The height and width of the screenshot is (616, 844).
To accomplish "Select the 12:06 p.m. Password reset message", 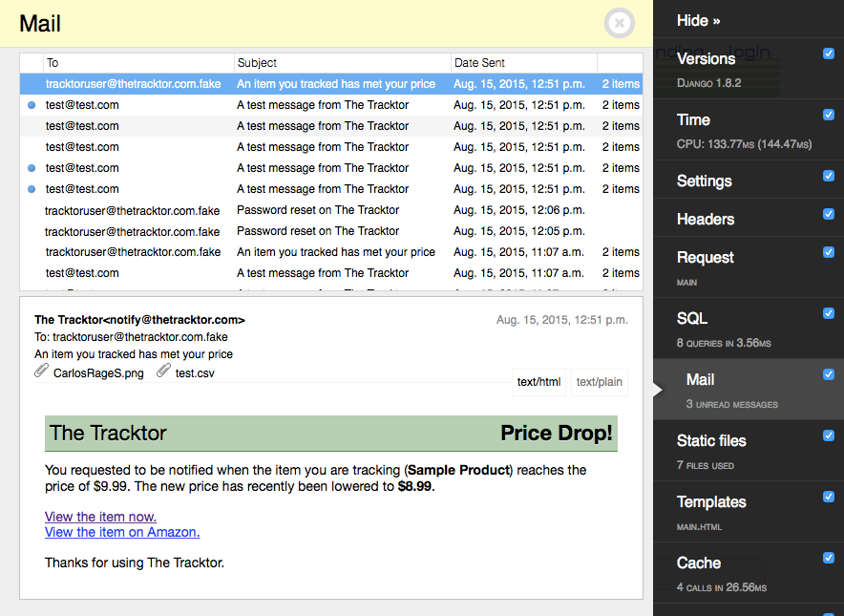I will 331,210.
